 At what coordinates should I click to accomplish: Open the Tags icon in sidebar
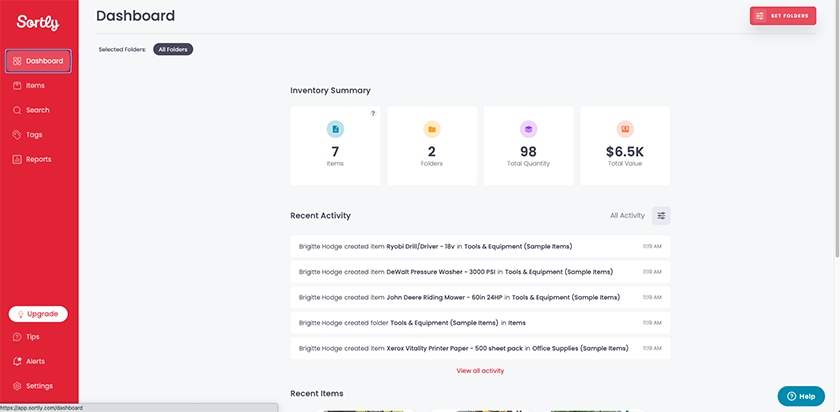click(x=17, y=134)
